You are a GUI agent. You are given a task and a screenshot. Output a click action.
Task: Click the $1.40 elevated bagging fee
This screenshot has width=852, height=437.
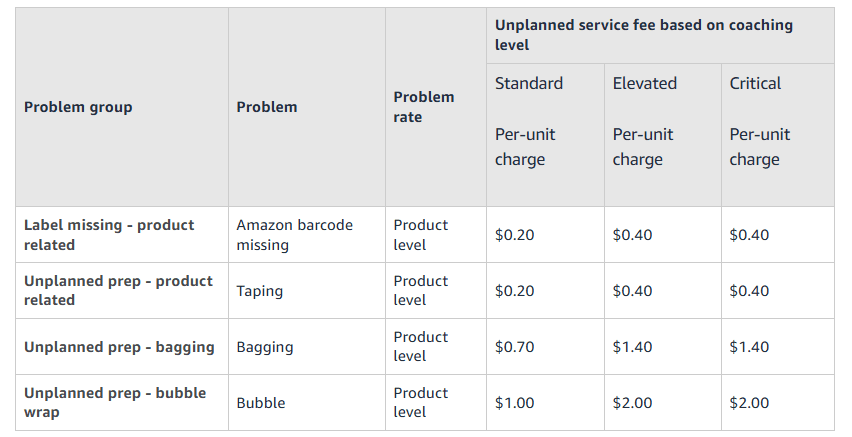tap(633, 347)
